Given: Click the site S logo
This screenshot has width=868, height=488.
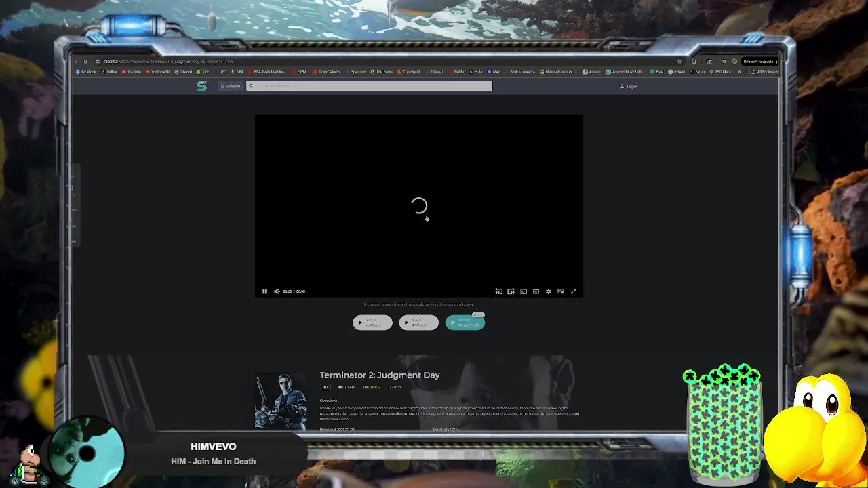Looking at the screenshot, I should (201, 86).
